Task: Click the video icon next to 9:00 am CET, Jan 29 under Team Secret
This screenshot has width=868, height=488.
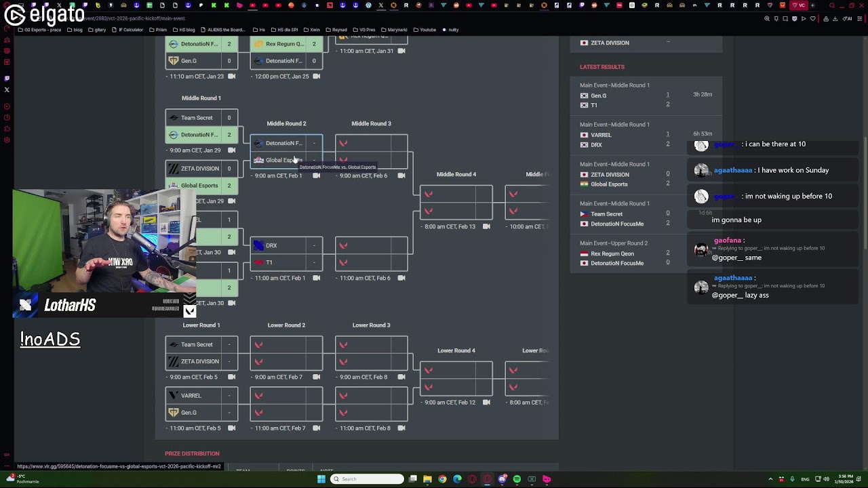Action: coord(232,150)
